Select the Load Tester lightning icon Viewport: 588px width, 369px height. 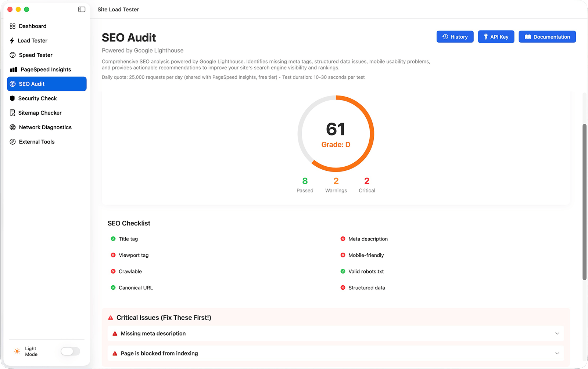point(12,40)
